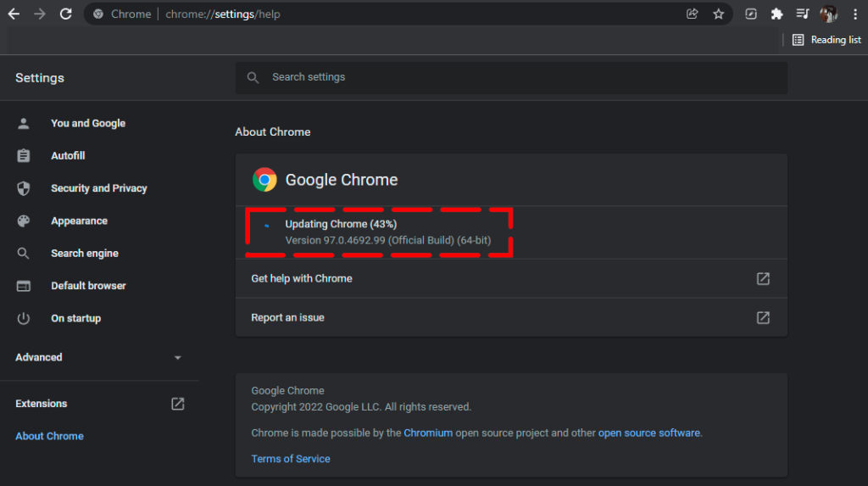Go back using the browser back arrow
868x486 pixels.
14,14
